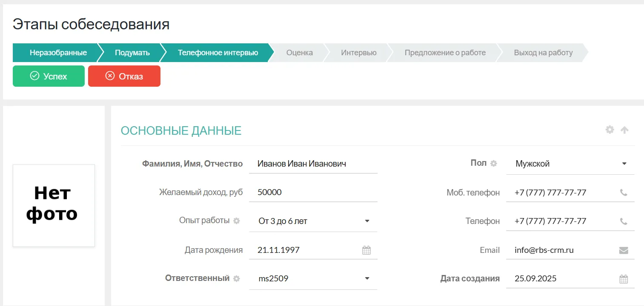This screenshot has height=306, width=644.
Task: Select the Оценка stage
Action: pyautogui.click(x=299, y=53)
